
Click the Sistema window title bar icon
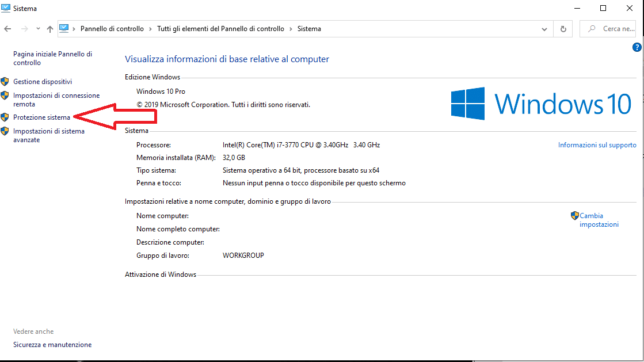[5, 8]
